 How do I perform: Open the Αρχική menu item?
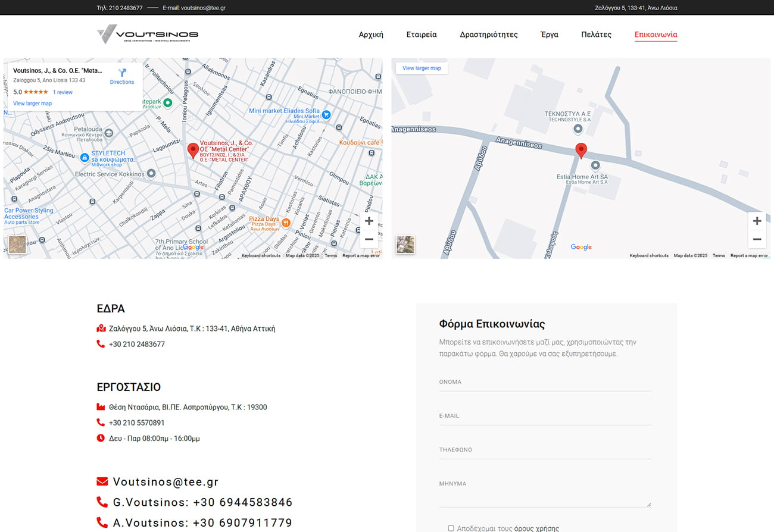pos(371,35)
